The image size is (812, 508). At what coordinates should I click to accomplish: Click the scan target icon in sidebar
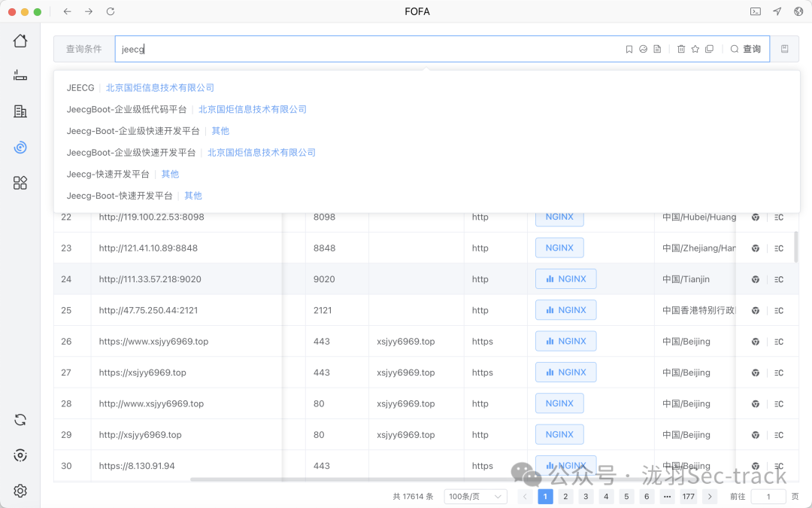click(20, 455)
